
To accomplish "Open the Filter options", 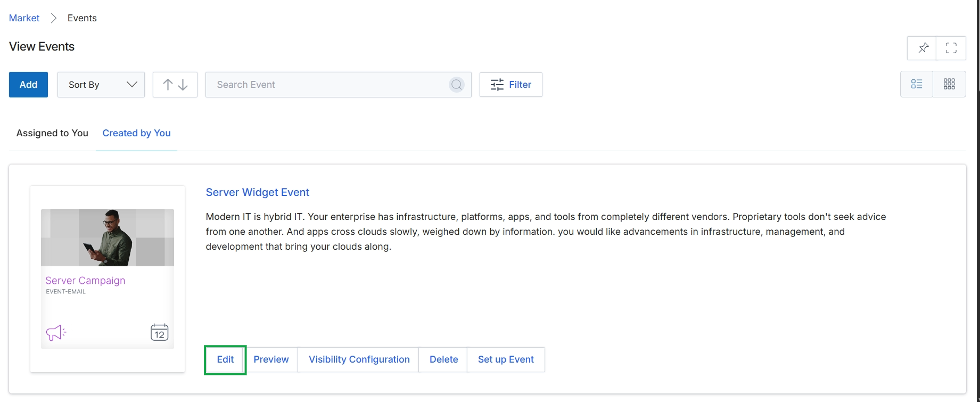I will [x=511, y=85].
